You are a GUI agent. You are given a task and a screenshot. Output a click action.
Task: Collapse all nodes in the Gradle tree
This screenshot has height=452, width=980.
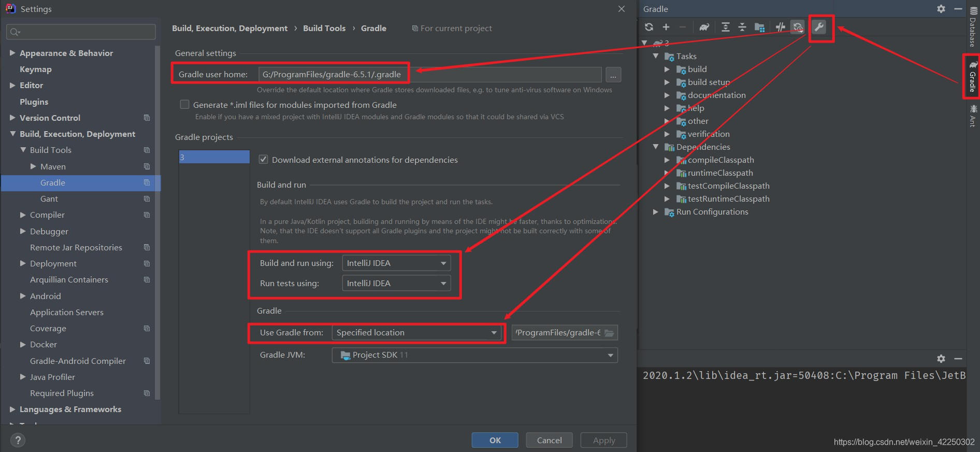tap(742, 27)
